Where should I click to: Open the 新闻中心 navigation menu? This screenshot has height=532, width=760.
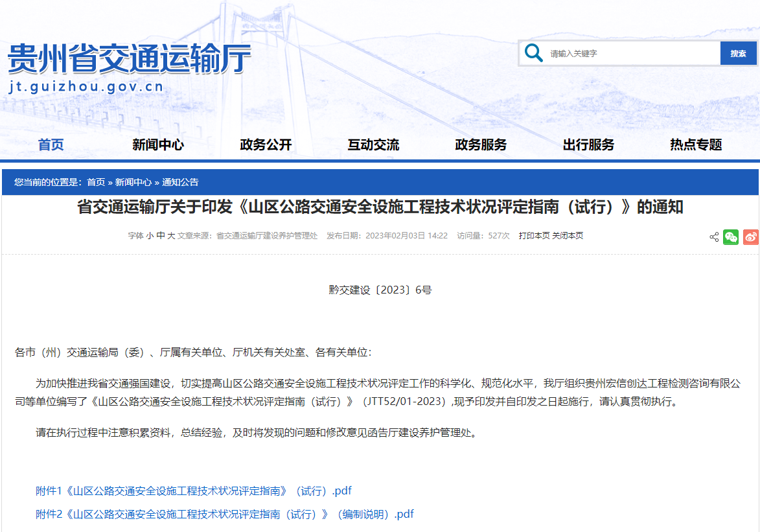(158, 145)
